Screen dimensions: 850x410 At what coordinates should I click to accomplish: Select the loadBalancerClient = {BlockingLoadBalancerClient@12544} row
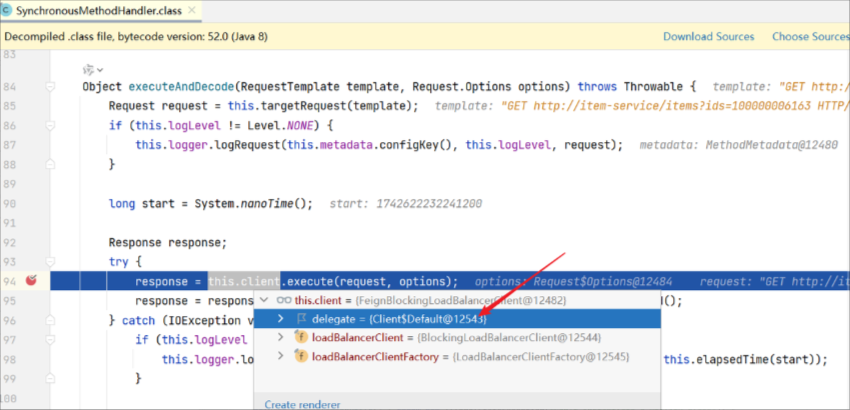458,337
